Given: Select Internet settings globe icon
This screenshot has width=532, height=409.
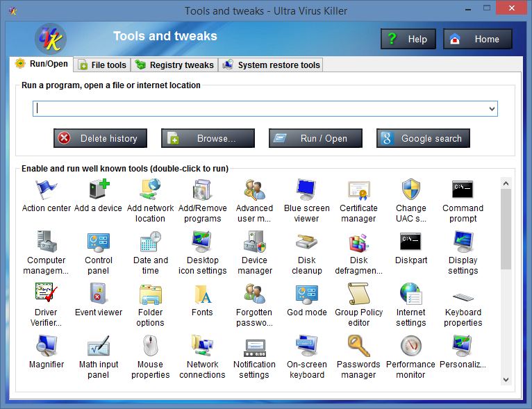Looking at the screenshot, I should (411, 294).
